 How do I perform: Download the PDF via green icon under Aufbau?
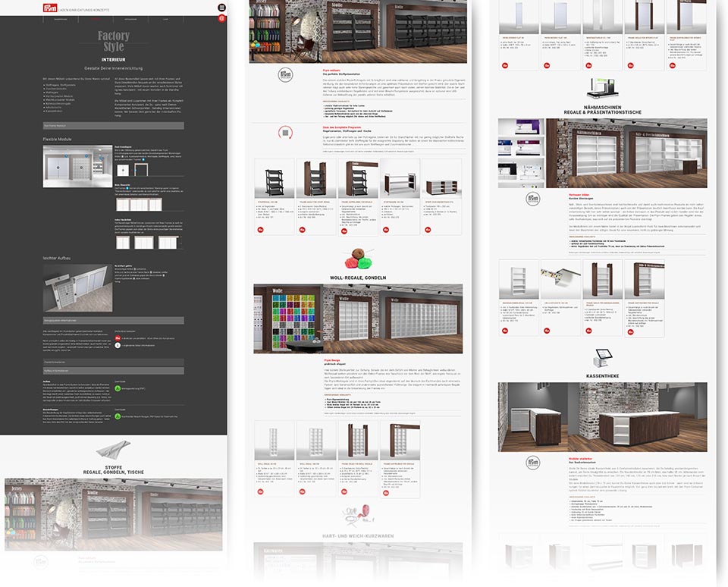coord(118,388)
